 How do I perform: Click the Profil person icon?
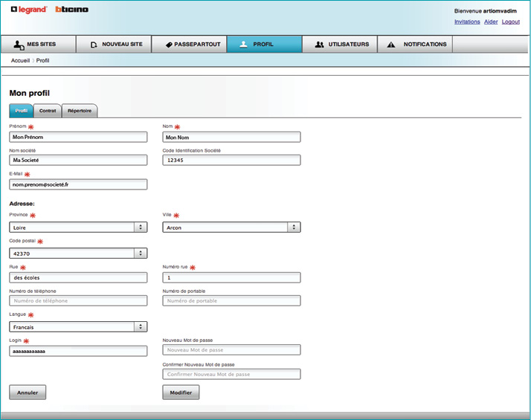click(243, 45)
